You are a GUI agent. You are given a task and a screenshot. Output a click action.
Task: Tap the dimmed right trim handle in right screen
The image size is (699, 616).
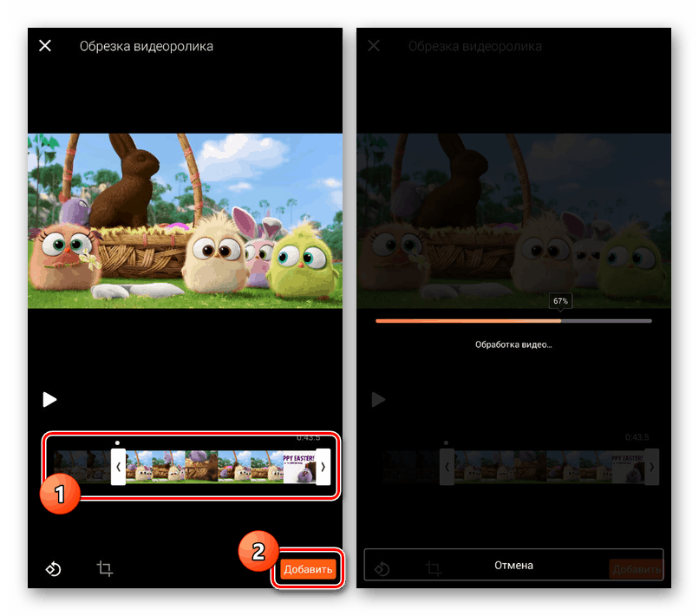pyautogui.click(x=652, y=467)
